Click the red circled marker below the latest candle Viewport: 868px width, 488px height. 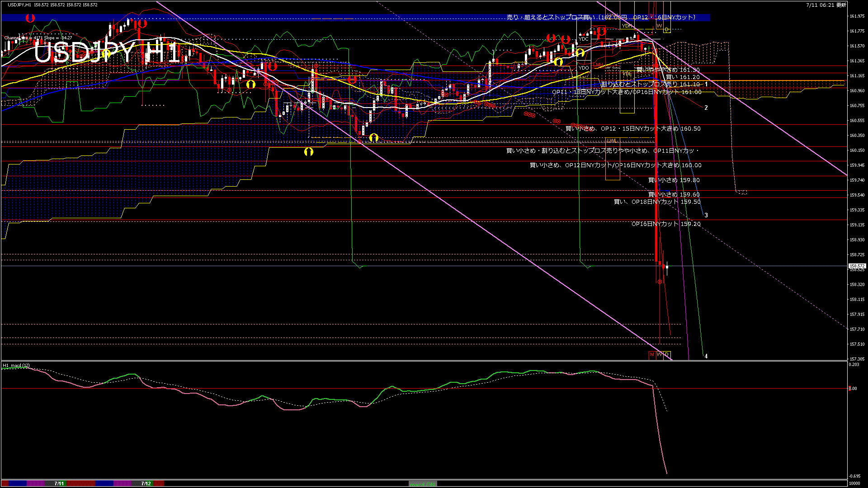(x=660, y=282)
